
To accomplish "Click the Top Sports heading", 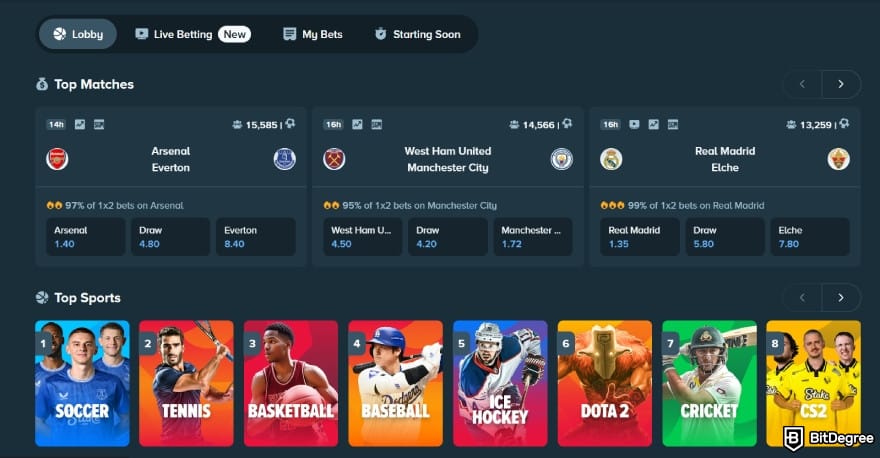I will 87,297.
